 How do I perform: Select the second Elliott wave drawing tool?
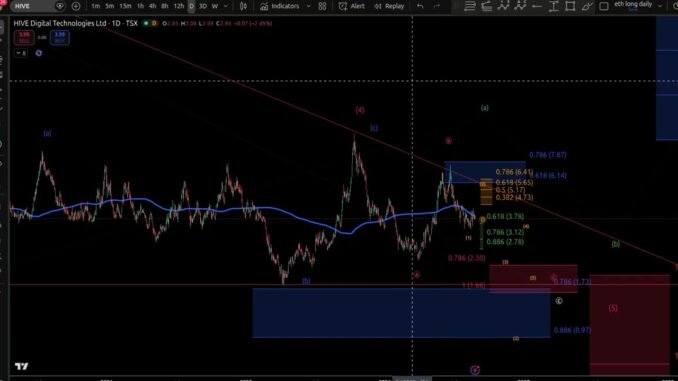click(x=520, y=6)
